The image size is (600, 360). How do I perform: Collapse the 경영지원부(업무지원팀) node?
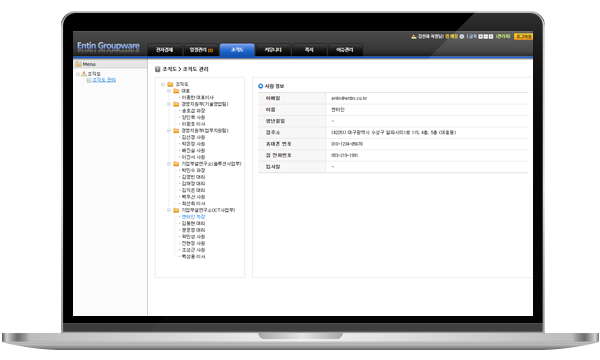[x=169, y=131]
